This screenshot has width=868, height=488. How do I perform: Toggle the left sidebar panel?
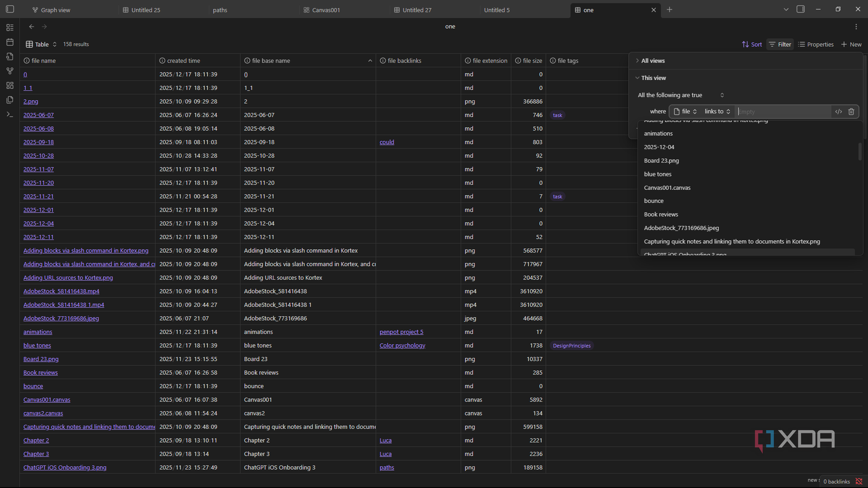coord(9,9)
